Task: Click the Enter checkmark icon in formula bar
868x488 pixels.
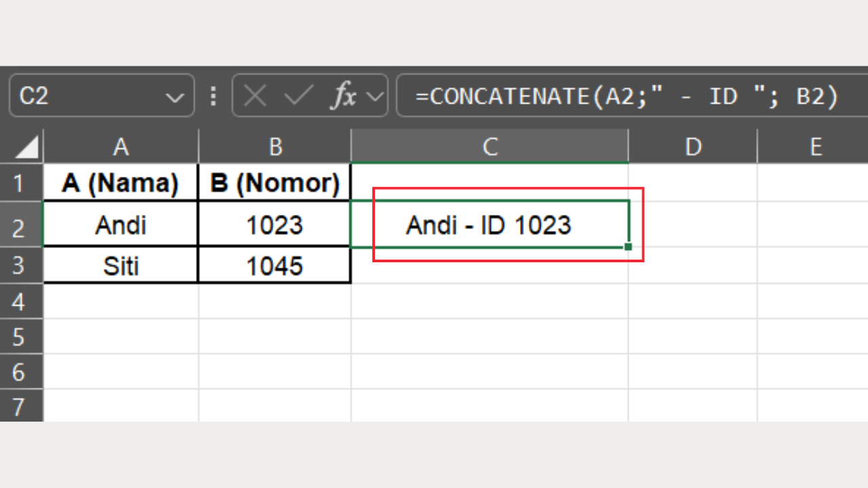Action: 298,96
